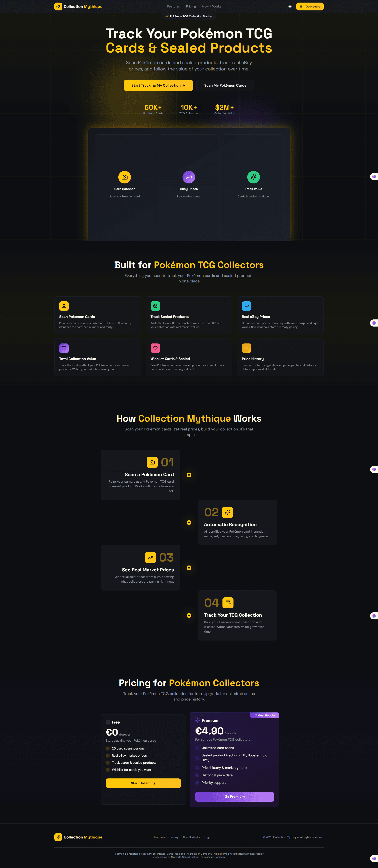Viewport: 378px width, 868px height.
Task: Open 'How It Works' in the navigation
Action: [x=212, y=6]
